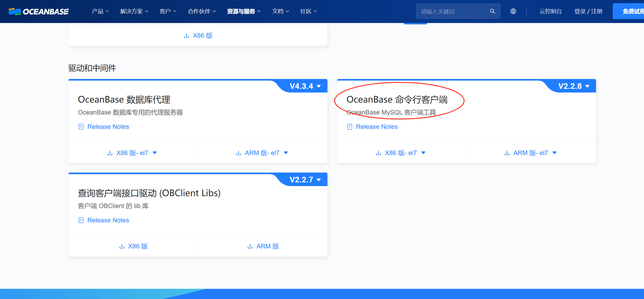Screen dimensions: 644x299
Task: Expand 命令行客户端 ARM 版- el7 platform arrow
Action: click(x=554, y=153)
